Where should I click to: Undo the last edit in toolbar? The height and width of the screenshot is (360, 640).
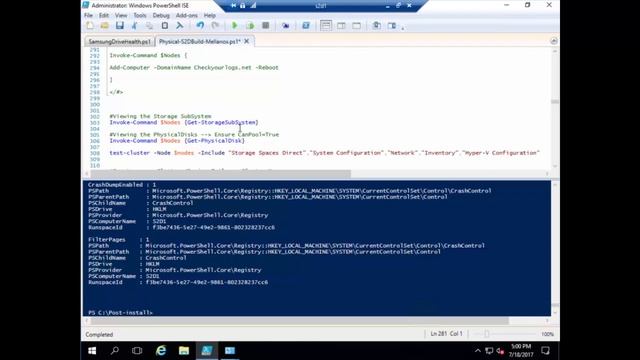200,26
